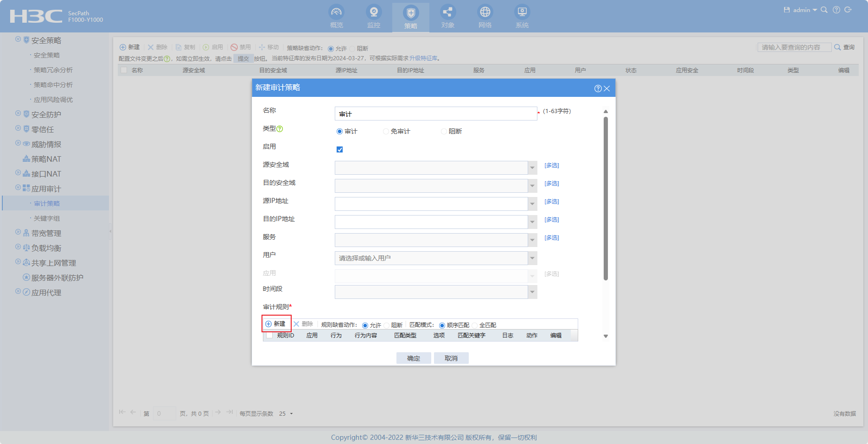Go to previous page arrow in pagination
Image resolution: width=868 pixels, height=444 pixels.
coord(133,412)
